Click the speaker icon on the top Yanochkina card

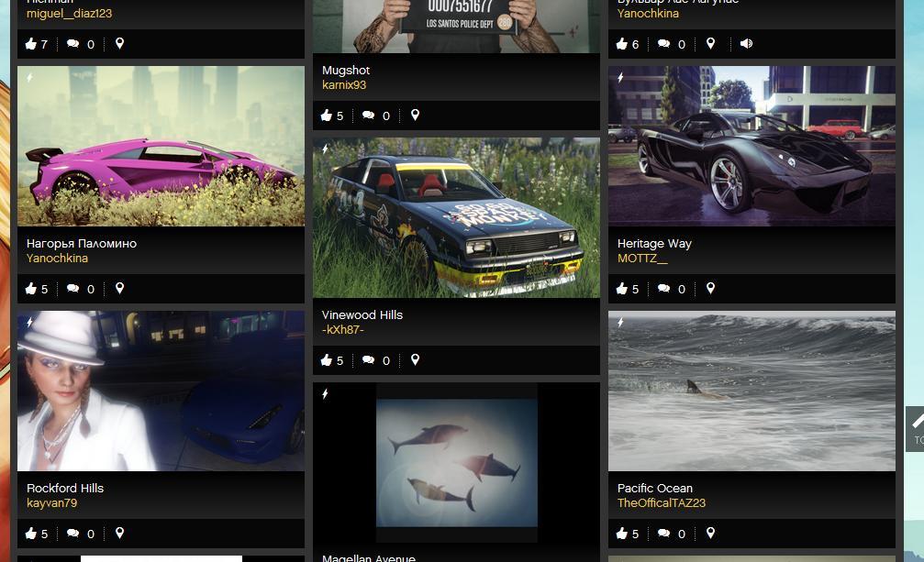point(746,43)
